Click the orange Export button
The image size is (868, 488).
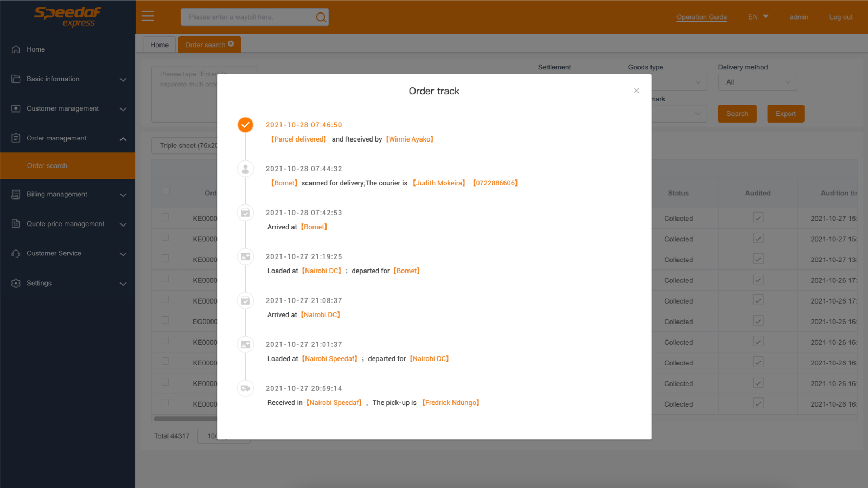click(786, 114)
